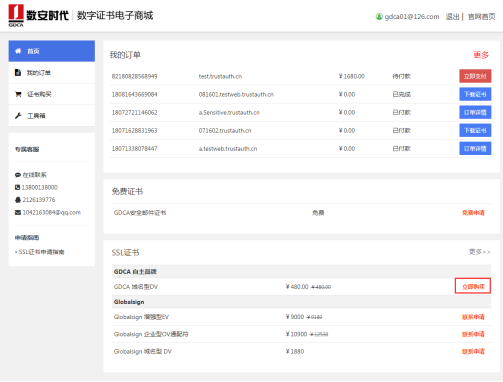Click the red 更多 link in 我的订单
The width and height of the screenshot is (503, 382).
(x=481, y=55)
